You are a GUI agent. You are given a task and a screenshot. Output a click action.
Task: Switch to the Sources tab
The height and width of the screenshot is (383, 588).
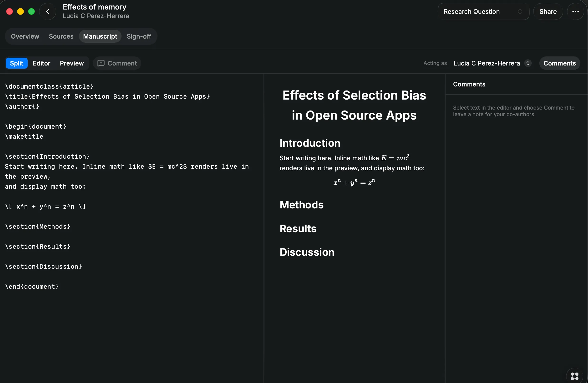pos(61,36)
